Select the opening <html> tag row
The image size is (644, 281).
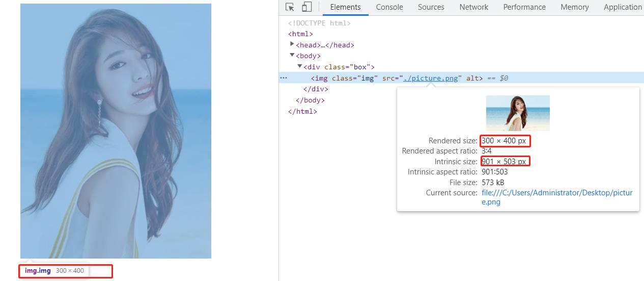coord(300,34)
